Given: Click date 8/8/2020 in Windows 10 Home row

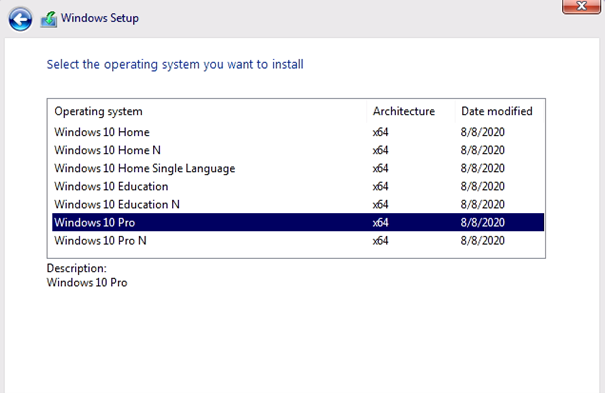Looking at the screenshot, I should [483, 132].
